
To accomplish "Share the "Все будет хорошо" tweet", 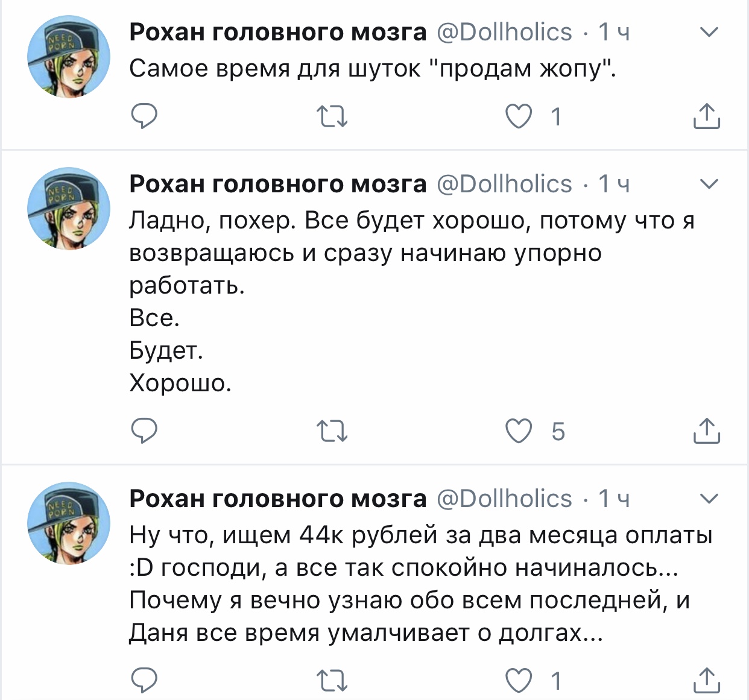I will coord(706,431).
